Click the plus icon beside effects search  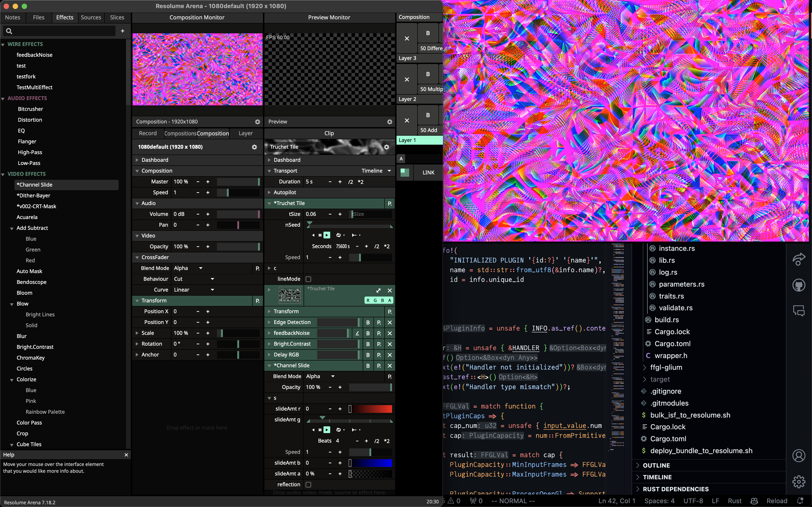click(x=122, y=31)
